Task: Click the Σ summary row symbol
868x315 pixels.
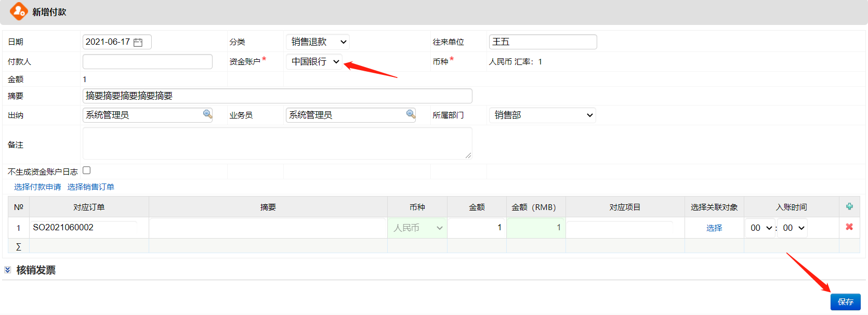Action: 18,246
